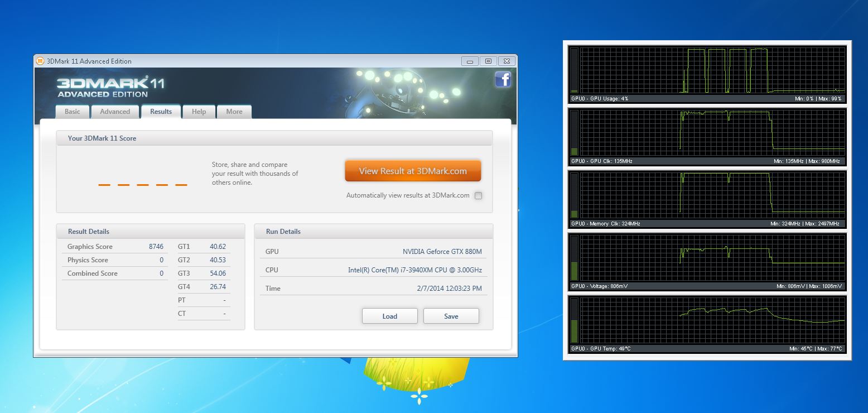This screenshot has height=413, width=868.
Task: Click the CT result row
Action: point(203,314)
